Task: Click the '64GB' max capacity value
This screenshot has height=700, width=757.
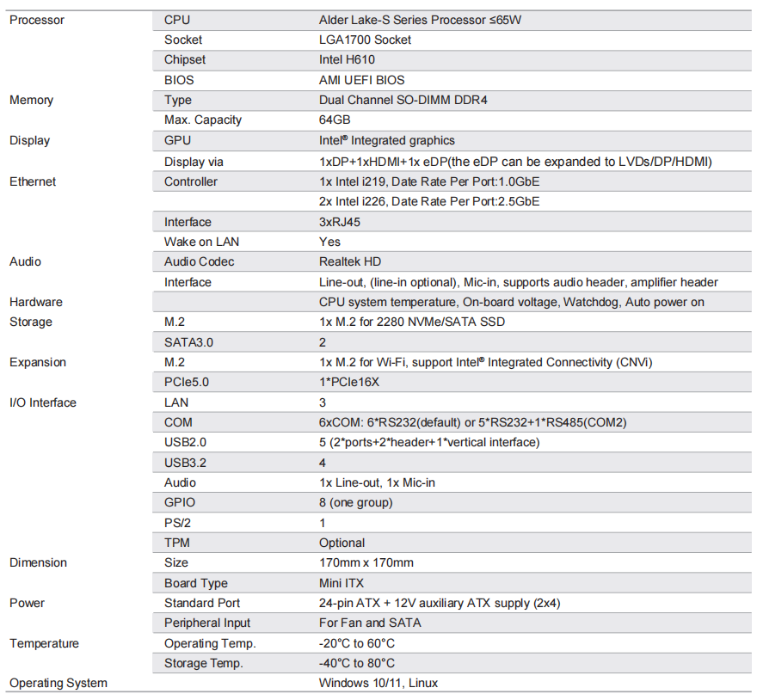Action: (335, 120)
